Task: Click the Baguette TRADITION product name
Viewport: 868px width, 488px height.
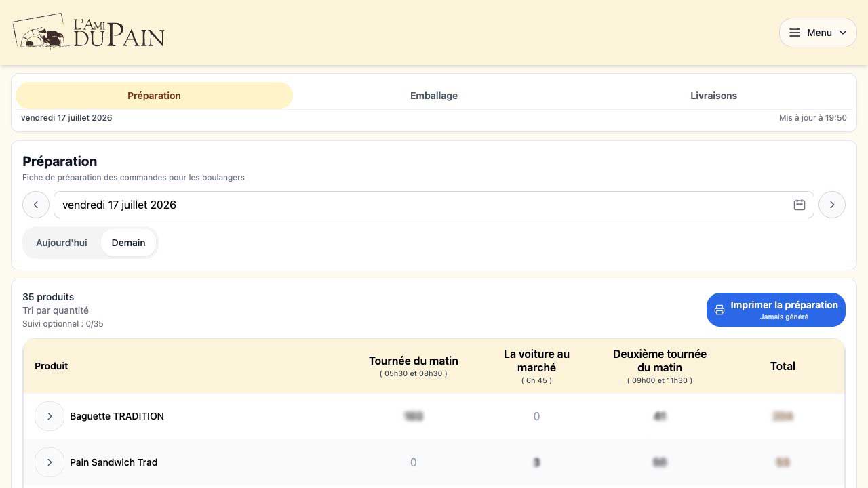Action: pos(117,416)
